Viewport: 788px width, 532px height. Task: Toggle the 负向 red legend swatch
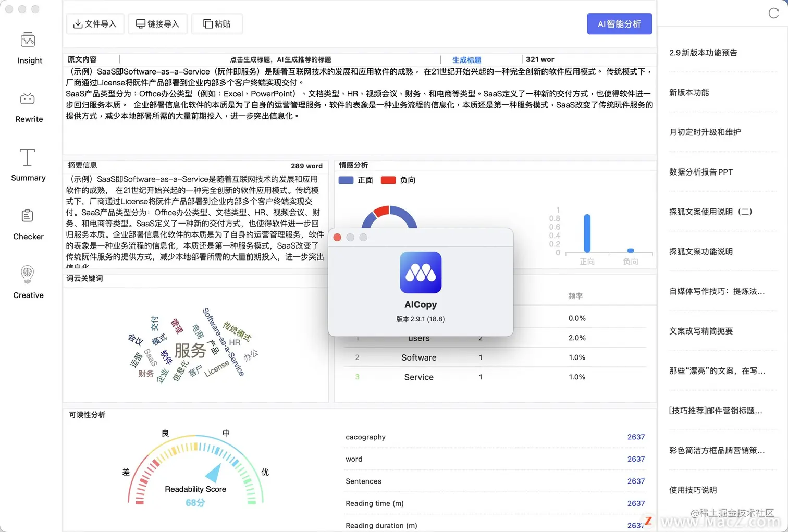[388, 180]
